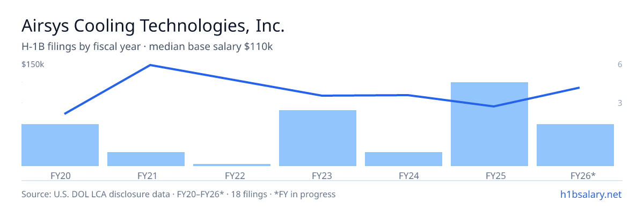
Task: Click the FY26* filings bar
Action: click(575, 145)
